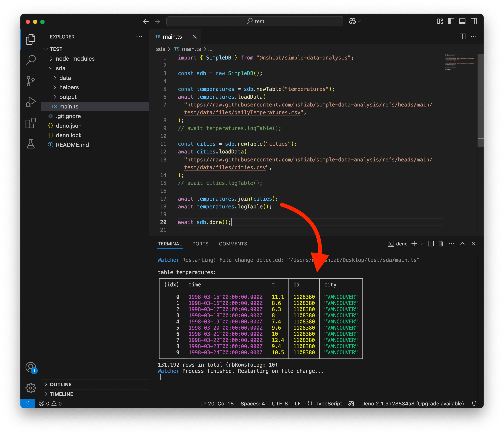
Task: Open the deno.json file
Action: pos(95,126)
